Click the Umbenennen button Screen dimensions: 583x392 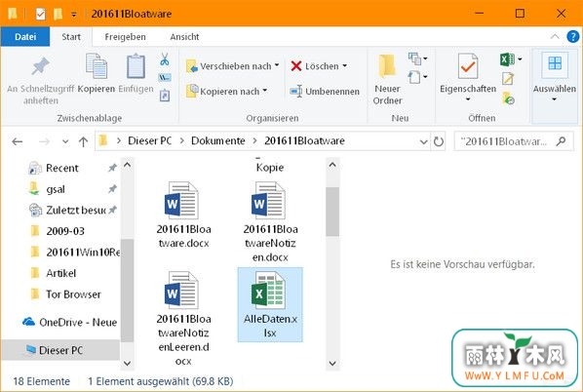coord(325,92)
